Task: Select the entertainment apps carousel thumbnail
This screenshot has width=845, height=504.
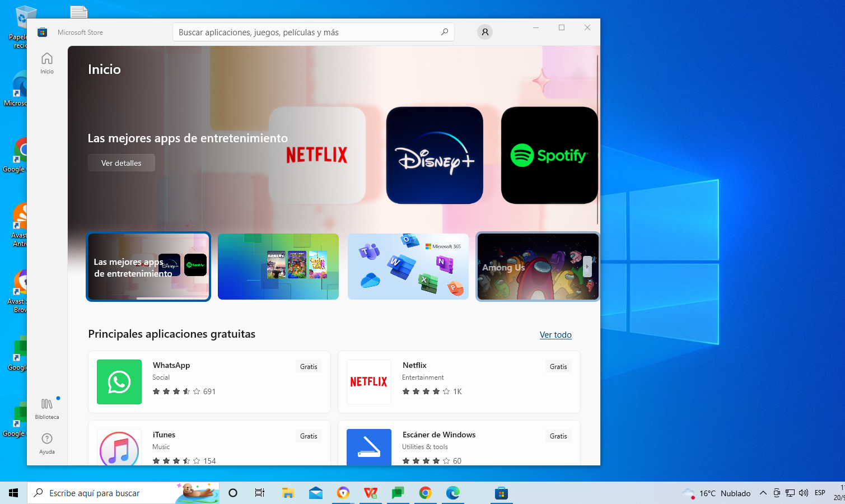Action: 148,267
